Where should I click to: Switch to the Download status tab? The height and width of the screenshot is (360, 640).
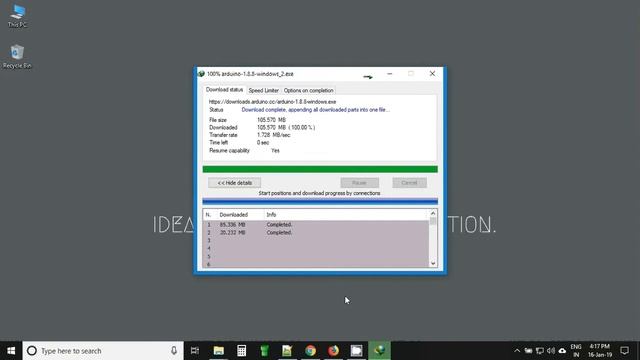coord(224,89)
